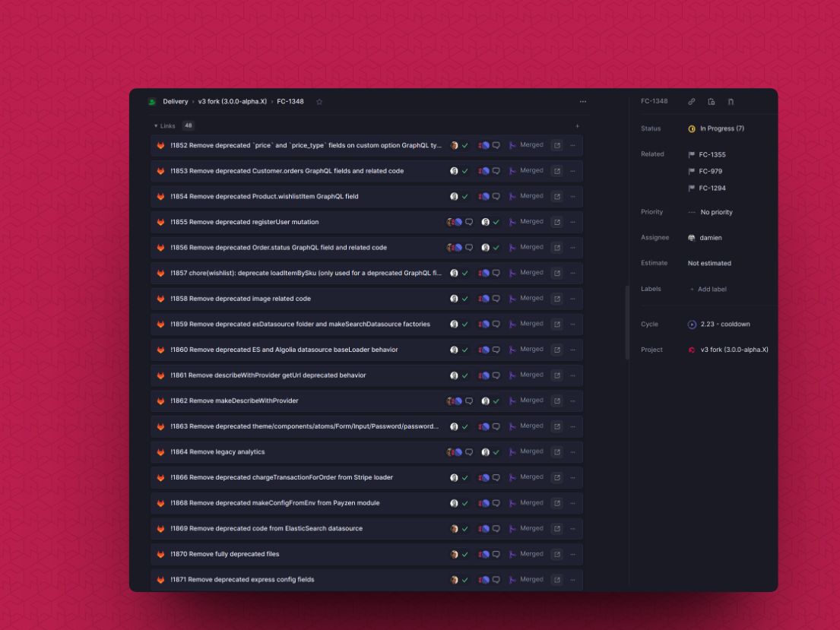The image size is (840, 630).
Task: Click FC-1348 in breadcrumb
Action: [x=290, y=102]
